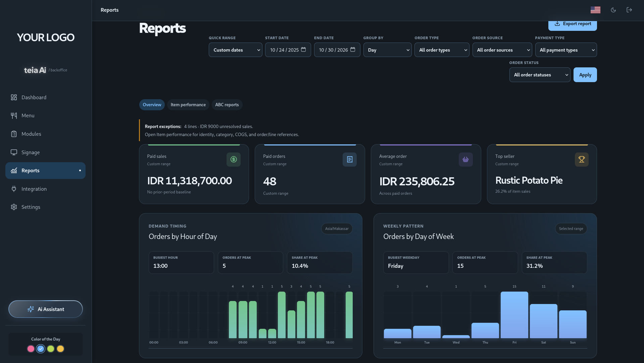Image resolution: width=644 pixels, height=363 pixels.
Task: Click the Thursday bar in weekly chart
Action: tap(485, 330)
